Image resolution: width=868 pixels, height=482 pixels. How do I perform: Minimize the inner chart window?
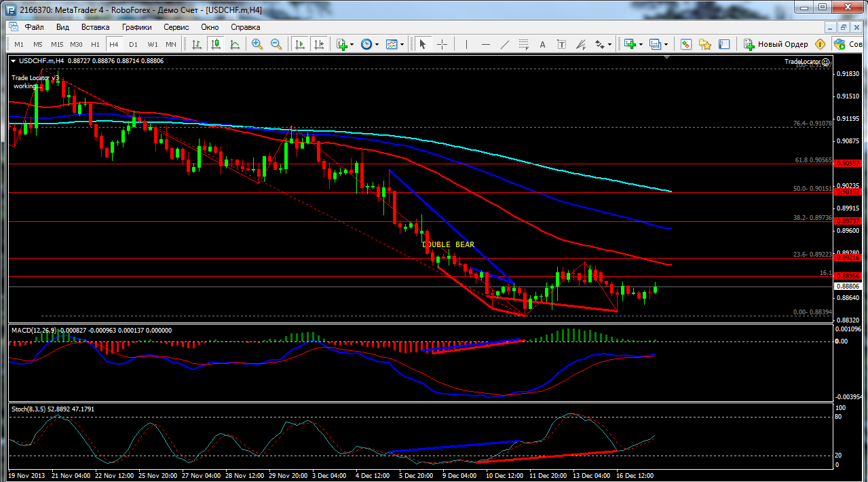tap(831, 27)
